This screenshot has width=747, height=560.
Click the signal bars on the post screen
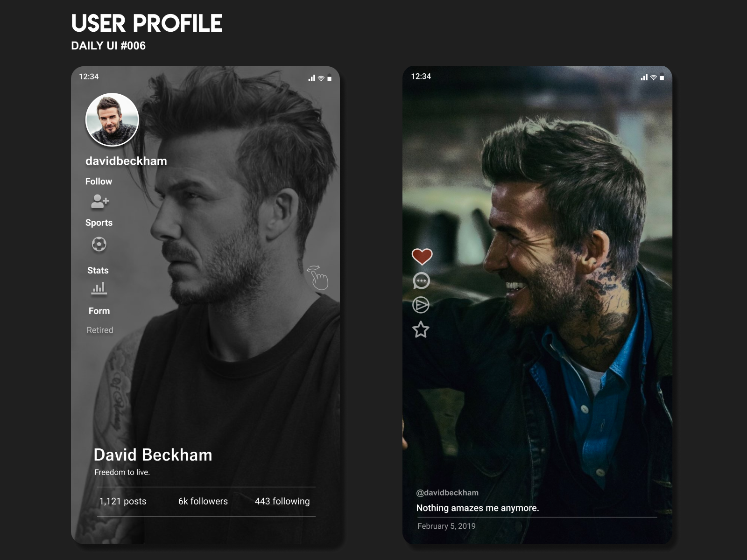tap(644, 77)
